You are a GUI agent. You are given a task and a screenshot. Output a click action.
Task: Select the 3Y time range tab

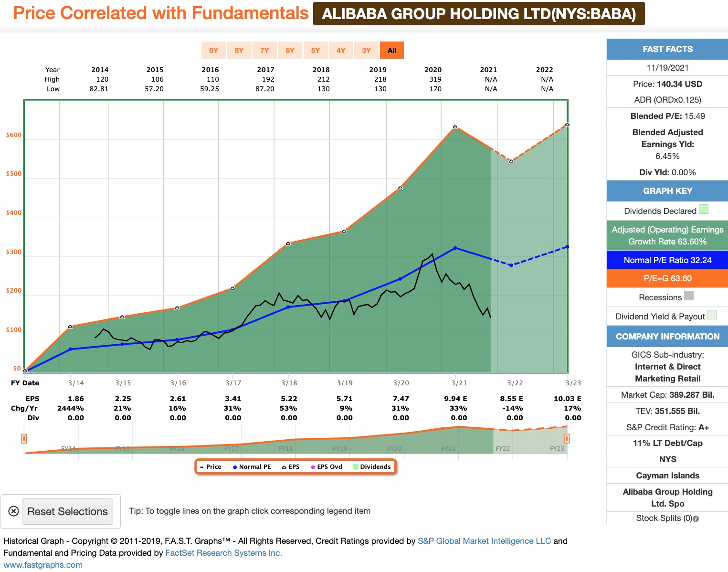tap(366, 50)
